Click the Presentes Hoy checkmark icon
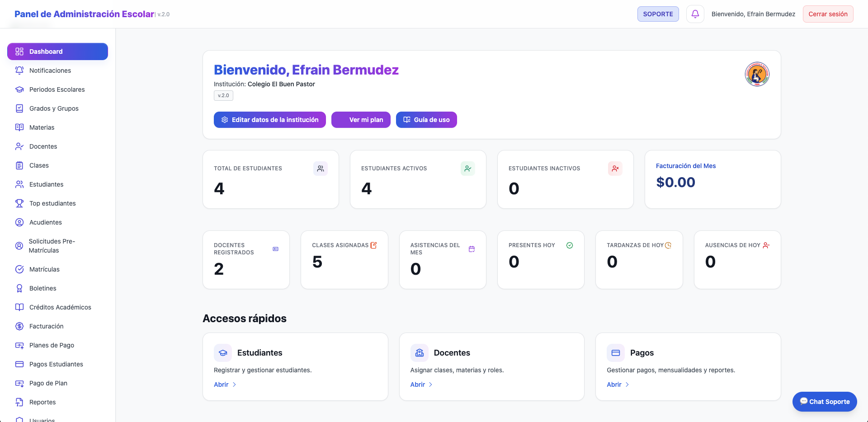 point(570,245)
